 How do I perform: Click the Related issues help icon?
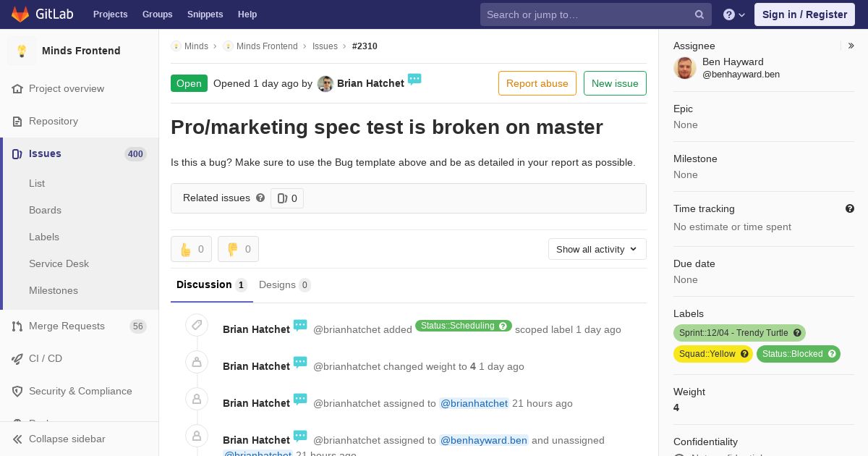coord(260,198)
